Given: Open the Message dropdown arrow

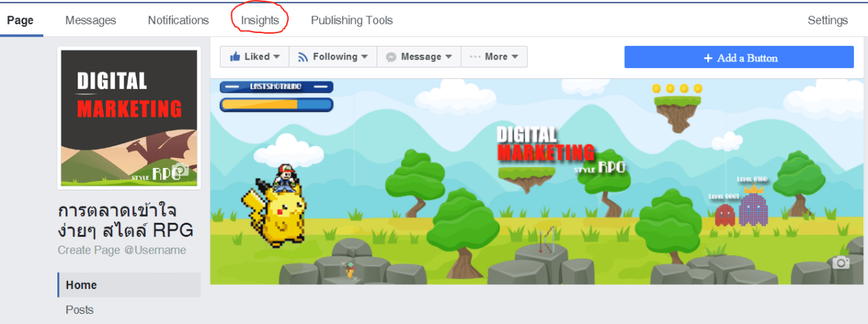Looking at the screenshot, I should 448,57.
